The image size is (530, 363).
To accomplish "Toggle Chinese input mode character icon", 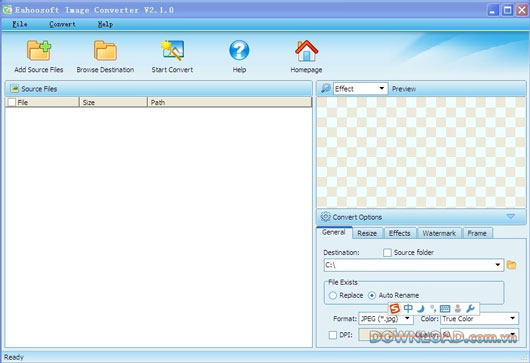I will click(x=408, y=308).
